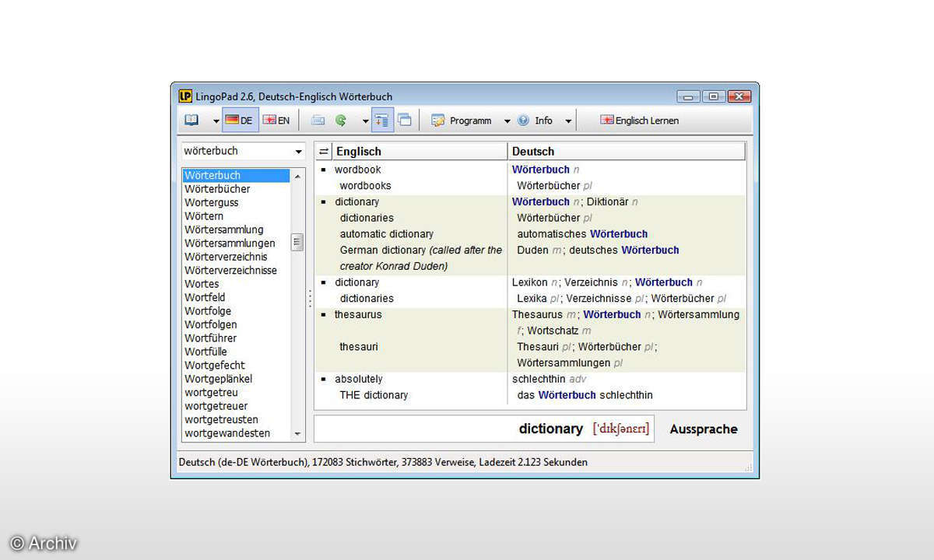The width and height of the screenshot is (934, 560).
Task: Click the Englisch column header
Action: coord(420,152)
